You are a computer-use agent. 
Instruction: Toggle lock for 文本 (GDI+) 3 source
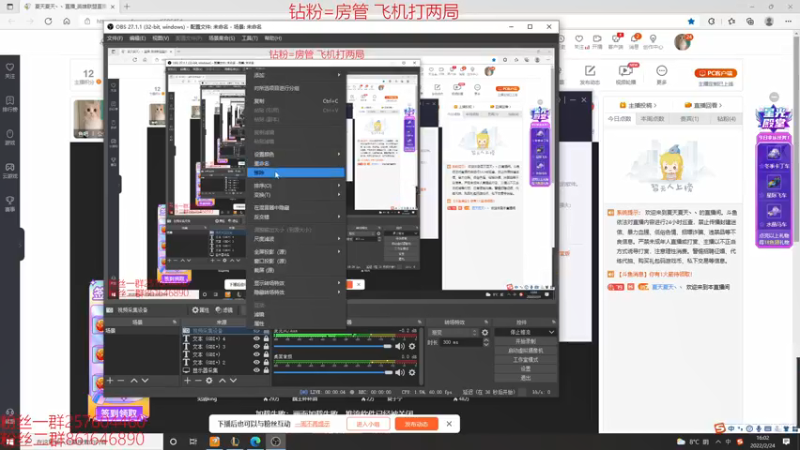[266, 346]
